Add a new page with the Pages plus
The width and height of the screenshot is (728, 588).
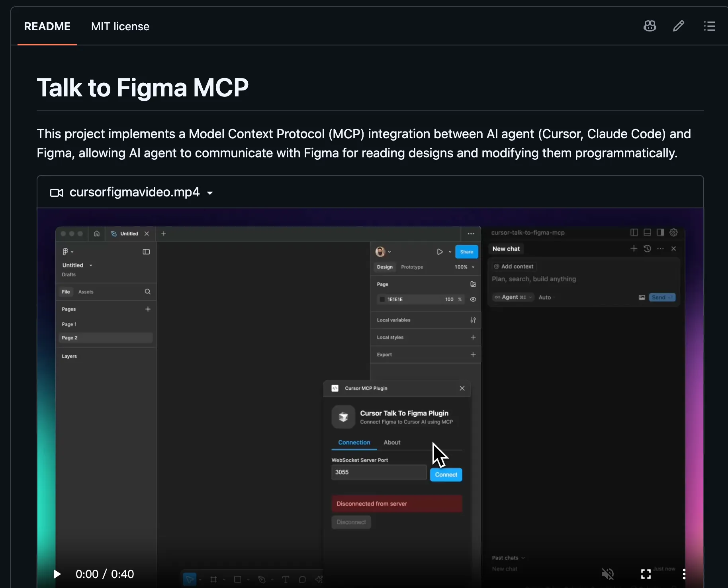[x=148, y=309]
